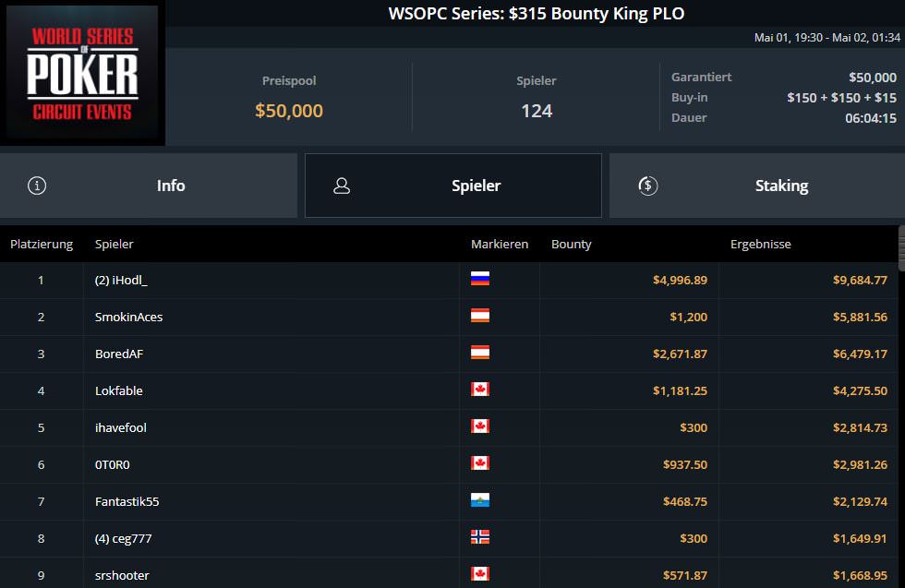Click the Canadian flag beside Lokfable
This screenshot has width=905, height=588.
[480, 390]
